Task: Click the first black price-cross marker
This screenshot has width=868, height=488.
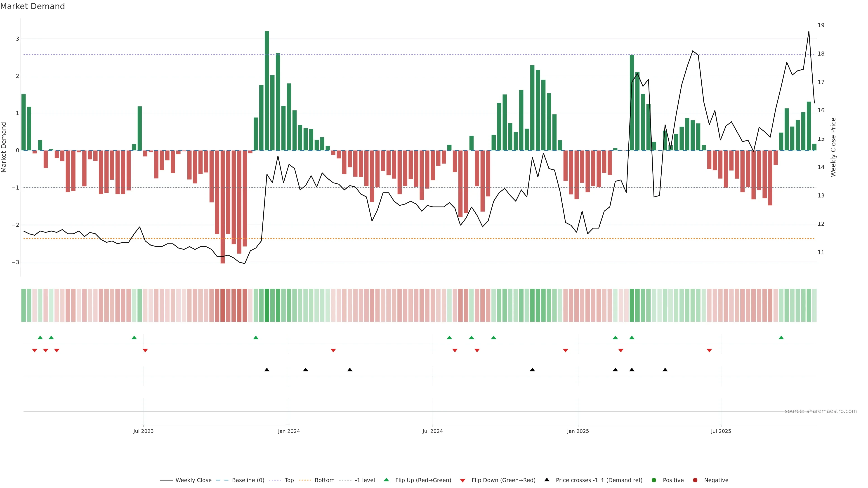Action: pos(267,370)
